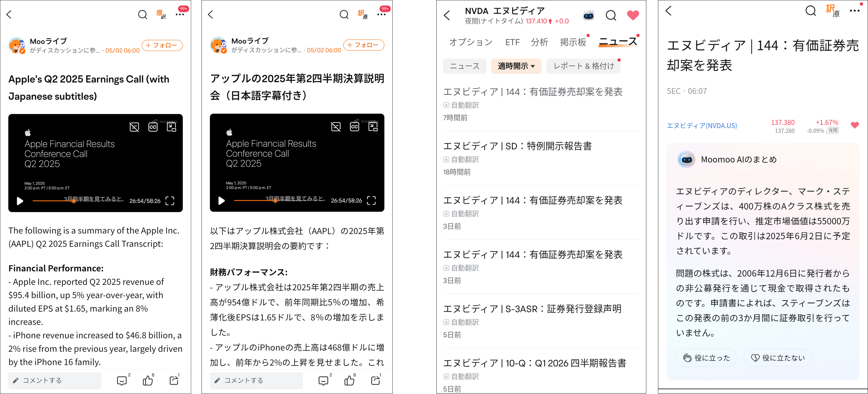The image size is (868, 394).
Task: Tap the comment field in the English article screen
Action: (55, 381)
